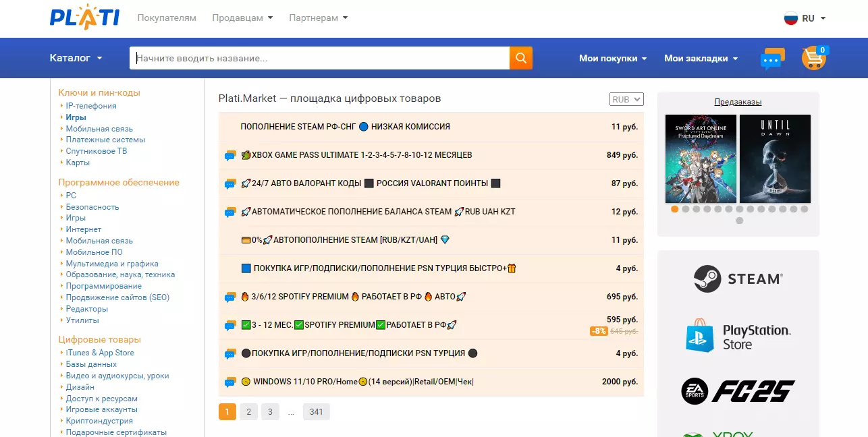Open the RUB currency selector

pos(626,99)
